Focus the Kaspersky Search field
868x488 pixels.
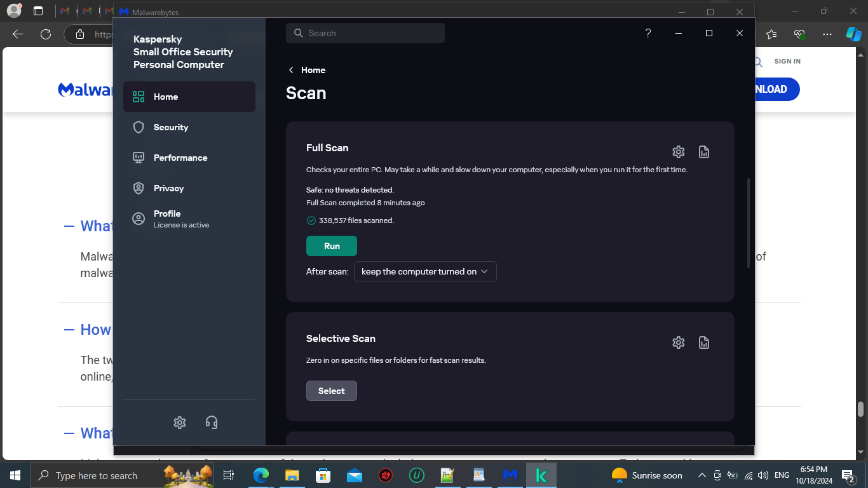click(x=365, y=33)
